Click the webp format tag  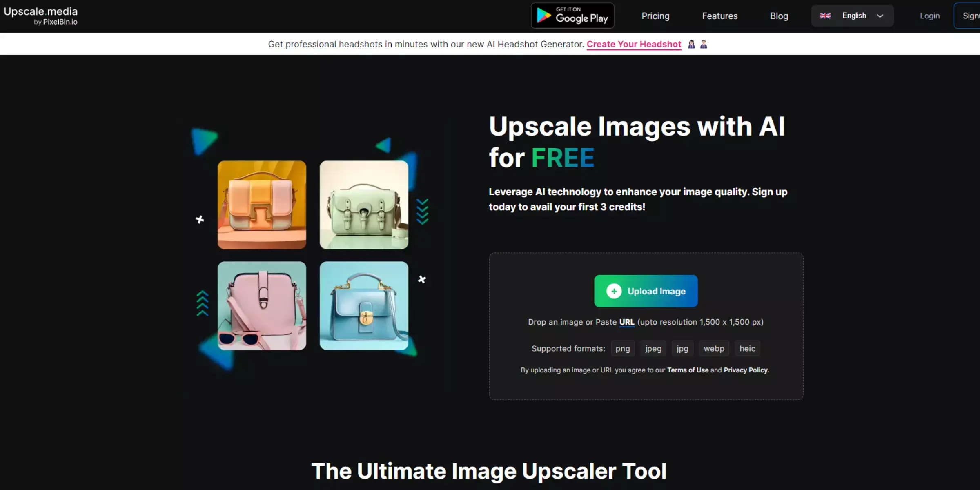714,349
